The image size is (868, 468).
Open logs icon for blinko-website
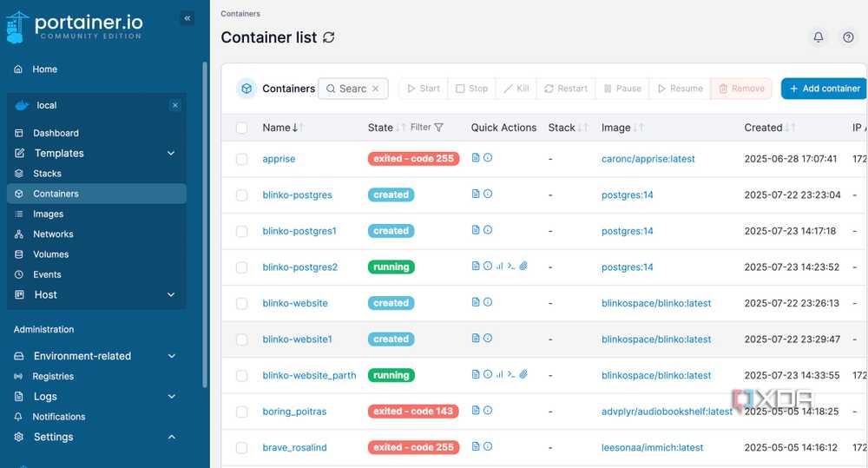click(x=476, y=302)
